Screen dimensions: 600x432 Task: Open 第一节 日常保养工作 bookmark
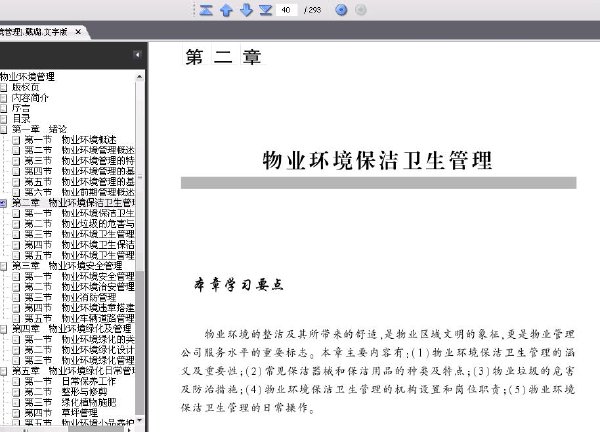(x=70, y=382)
